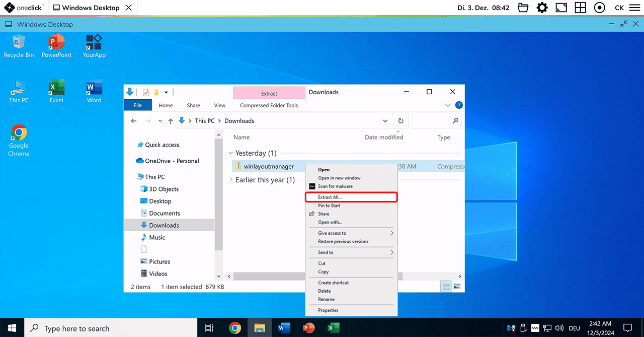
Task: Open the Recycle Bin desktop icon
Action: pyautogui.click(x=19, y=45)
